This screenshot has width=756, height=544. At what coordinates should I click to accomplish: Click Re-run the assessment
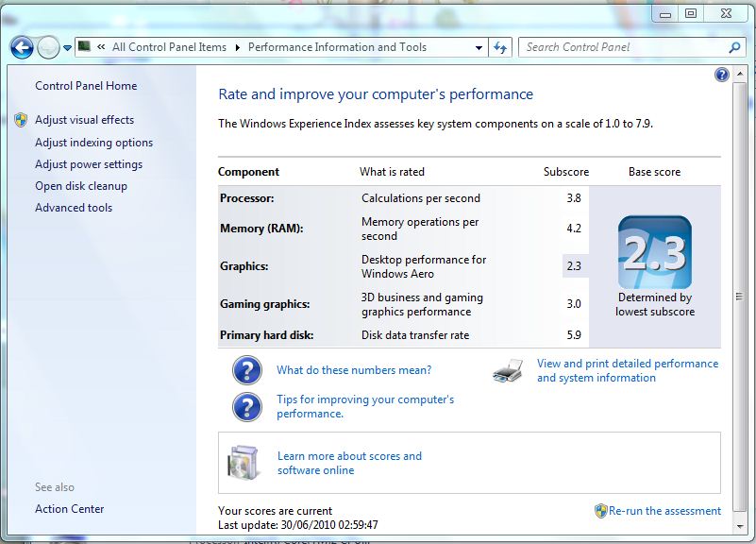tap(664, 511)
